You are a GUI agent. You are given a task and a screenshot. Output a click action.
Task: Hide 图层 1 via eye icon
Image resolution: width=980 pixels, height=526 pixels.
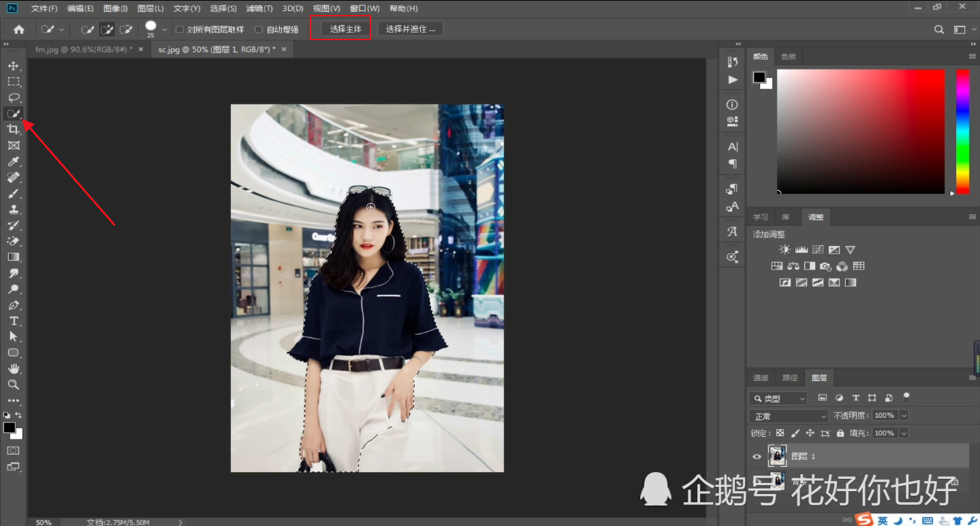click(x=757, y=457)
